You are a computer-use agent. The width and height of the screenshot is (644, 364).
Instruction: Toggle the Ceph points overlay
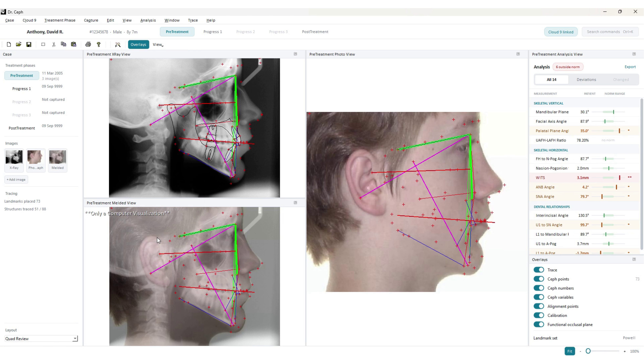[x=539, y=279]
